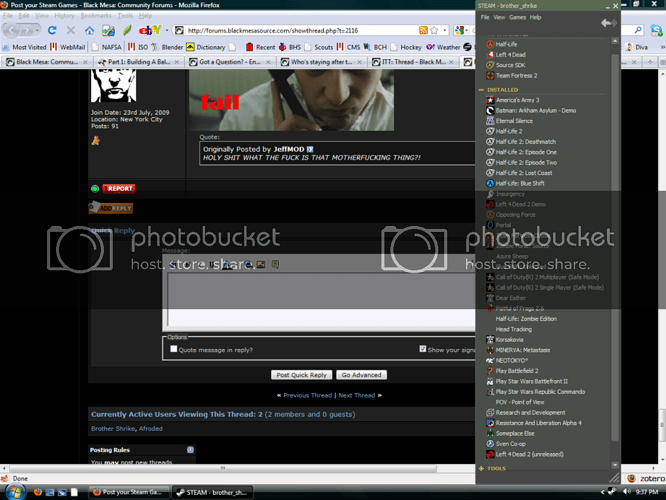Launch Half-Life in Steam list
666x500 pixels.
506,44
